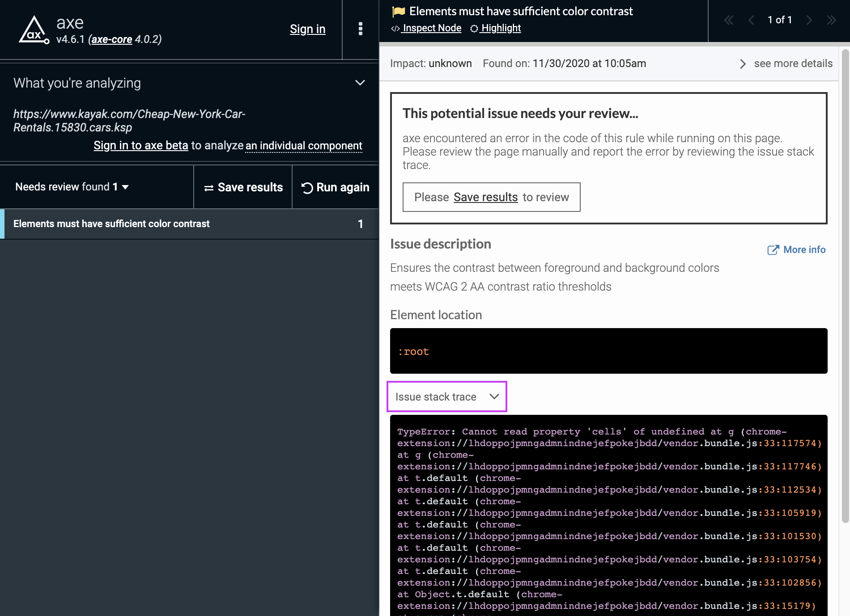Click 'This potential issue needs your review...' heading
Image resolution: width=850 pixels, height=616 pixels.
(520, 114)
